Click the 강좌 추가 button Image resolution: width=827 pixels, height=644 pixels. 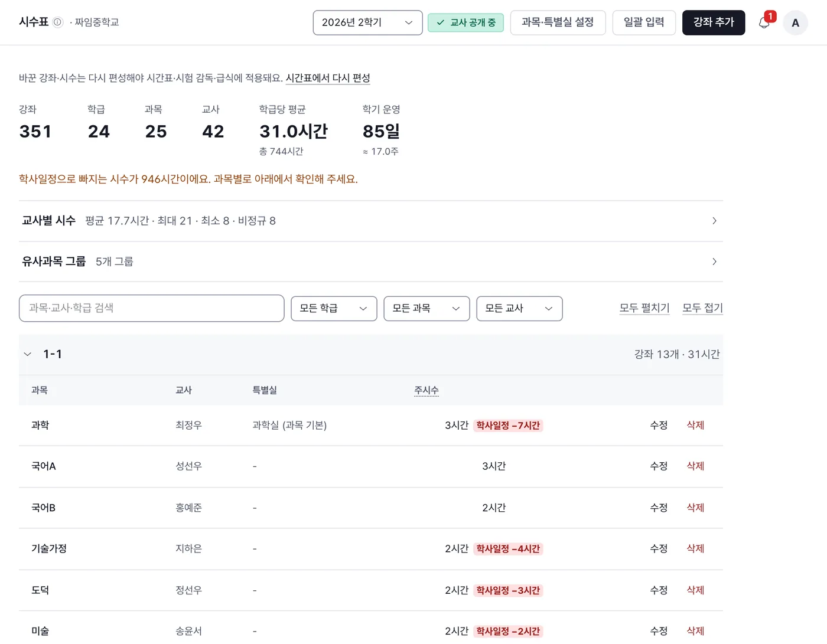click(714, 22)
